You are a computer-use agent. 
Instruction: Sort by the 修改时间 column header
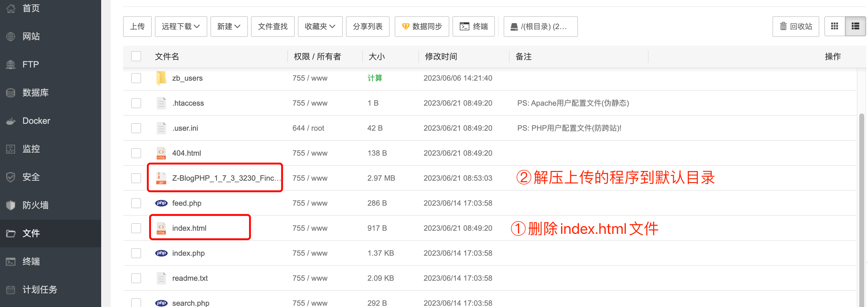coord(441,56)
